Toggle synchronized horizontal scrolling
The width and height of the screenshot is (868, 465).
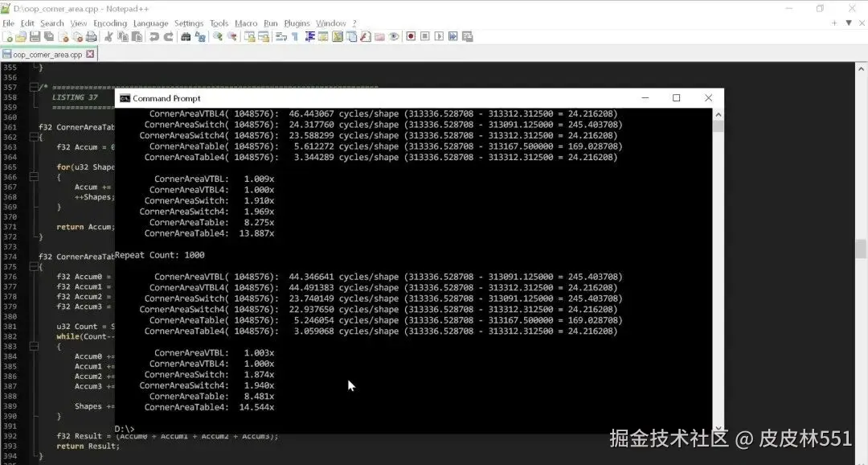264,36
